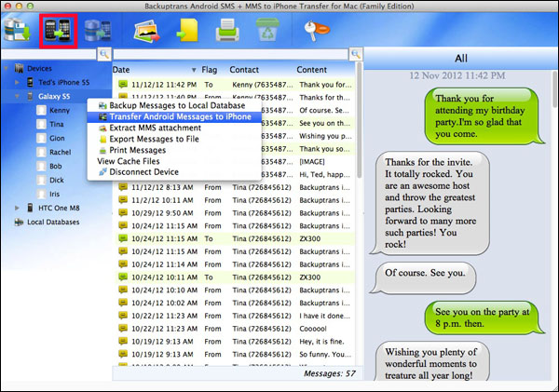This screenshot has width=559, height=392.
Task: Click the Messages: 57 status text
Action: click(x=330, y=373)
